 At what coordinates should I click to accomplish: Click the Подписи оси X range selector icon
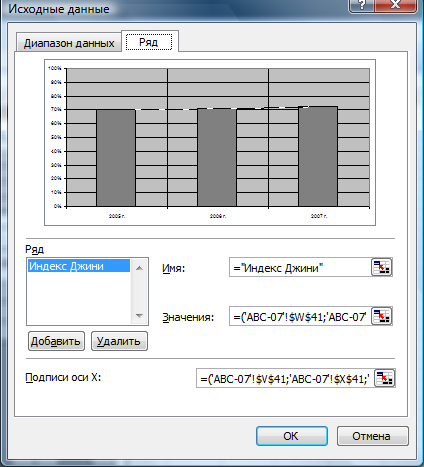385,378
